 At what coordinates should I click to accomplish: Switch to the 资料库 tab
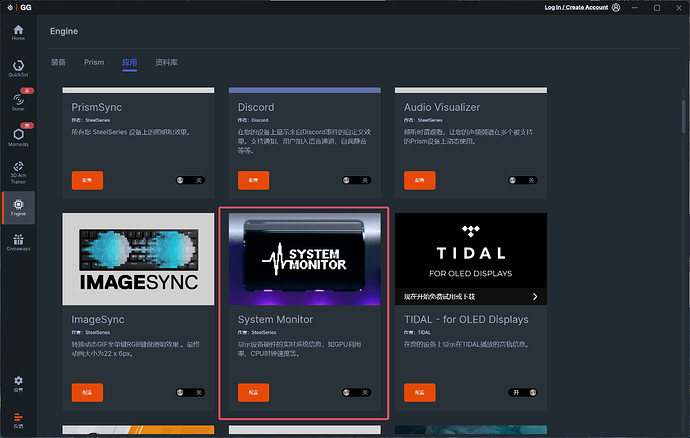(x=167, y=62)
